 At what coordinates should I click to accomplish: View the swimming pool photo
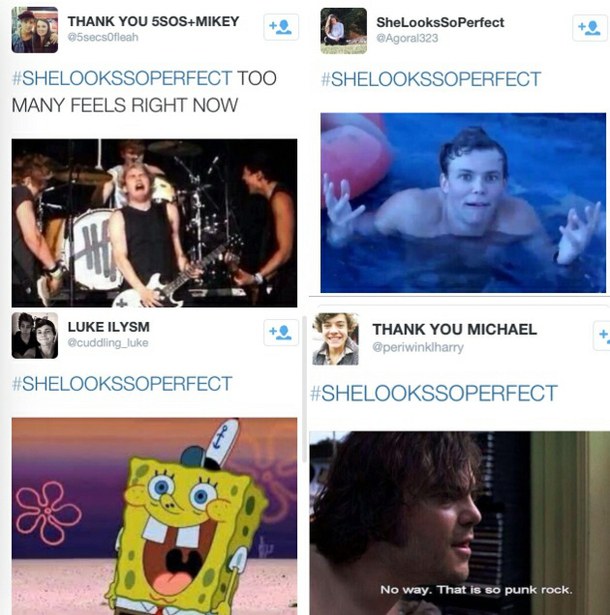[463, 203]
